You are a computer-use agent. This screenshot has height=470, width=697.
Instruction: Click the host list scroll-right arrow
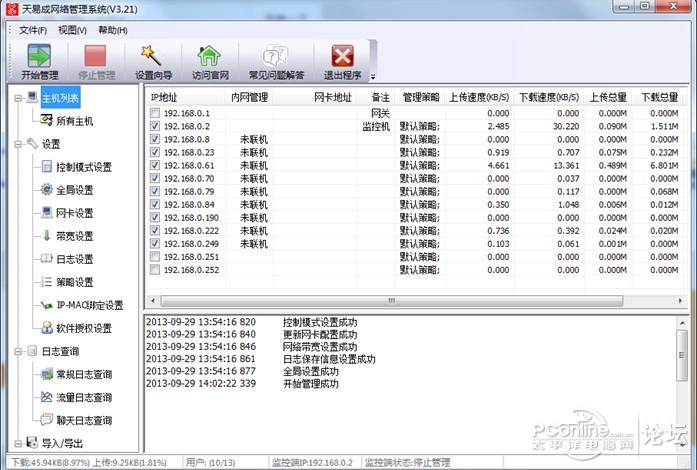(680, 301)
